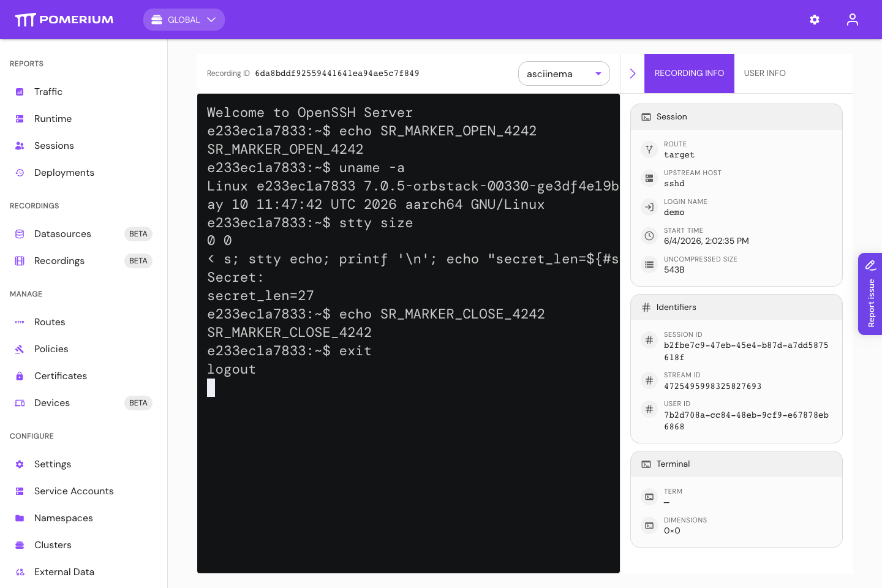Click the Identifiers header hash icon
Image resolution: width=882 pixels, height=588 pixels.
click(646, 307)
